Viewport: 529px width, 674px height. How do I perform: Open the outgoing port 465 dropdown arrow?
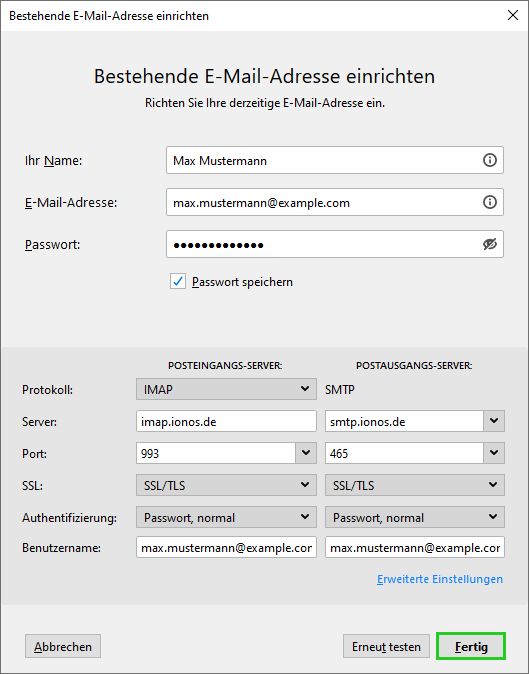494,453
